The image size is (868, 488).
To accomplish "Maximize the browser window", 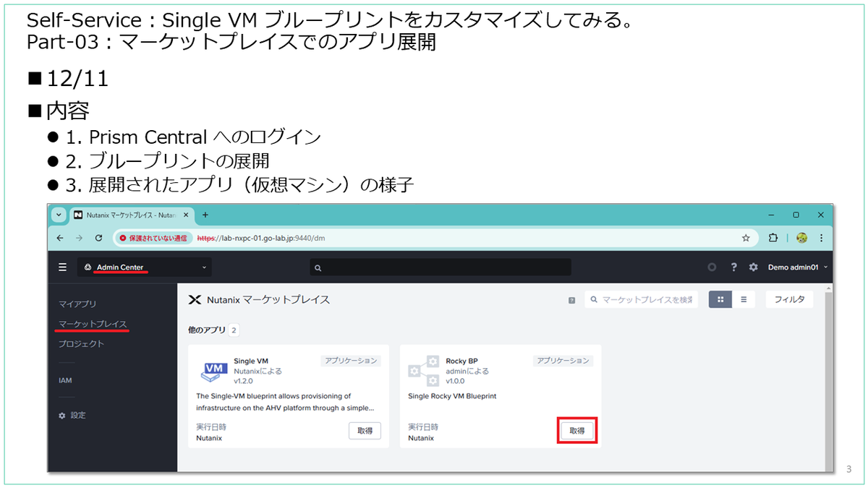I will [x=796, y=215].
